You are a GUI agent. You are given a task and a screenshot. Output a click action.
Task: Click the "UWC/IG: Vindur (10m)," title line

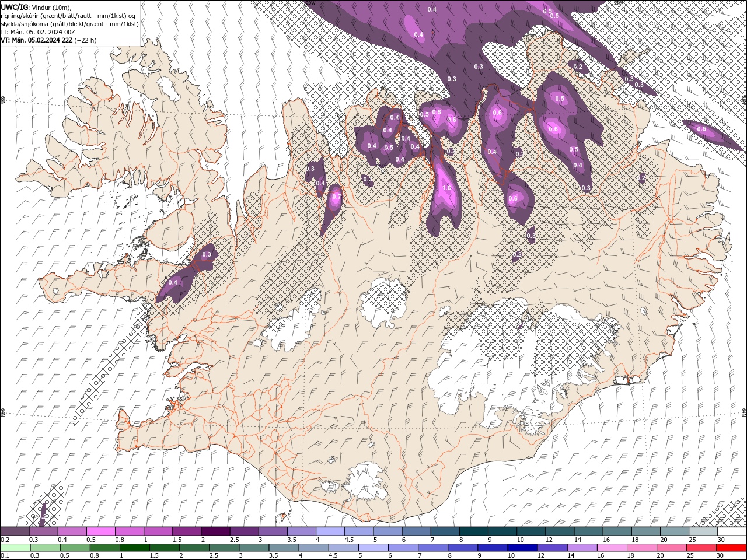coord(37,7)
